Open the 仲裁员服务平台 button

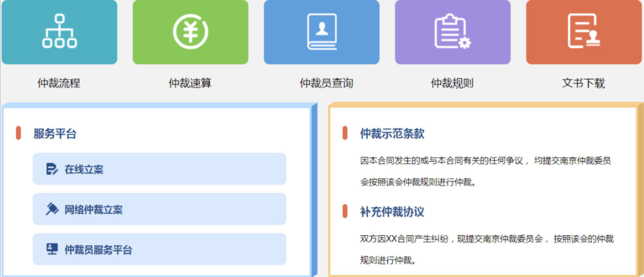(x=159, y=249)
